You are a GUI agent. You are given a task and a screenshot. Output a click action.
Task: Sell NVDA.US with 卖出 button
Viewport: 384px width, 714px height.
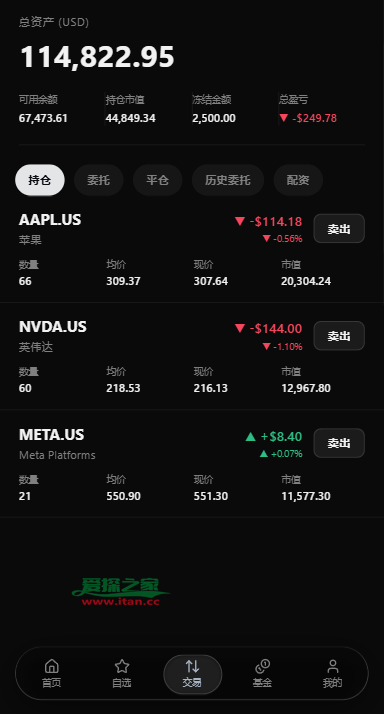339,336
